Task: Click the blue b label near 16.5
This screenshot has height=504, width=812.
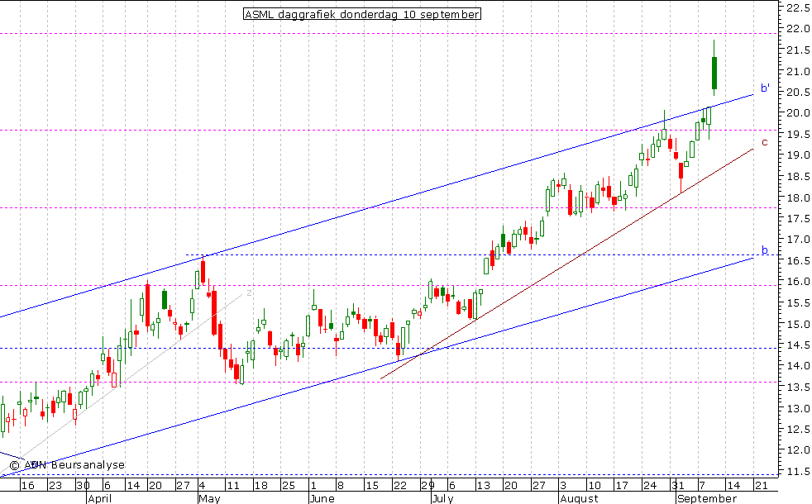Action: click(764, 250)
